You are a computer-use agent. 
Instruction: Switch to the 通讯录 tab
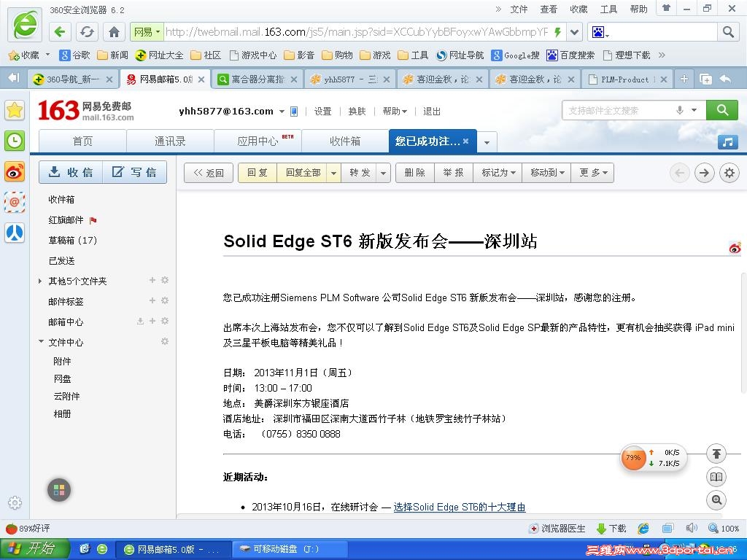click(170, 141)
